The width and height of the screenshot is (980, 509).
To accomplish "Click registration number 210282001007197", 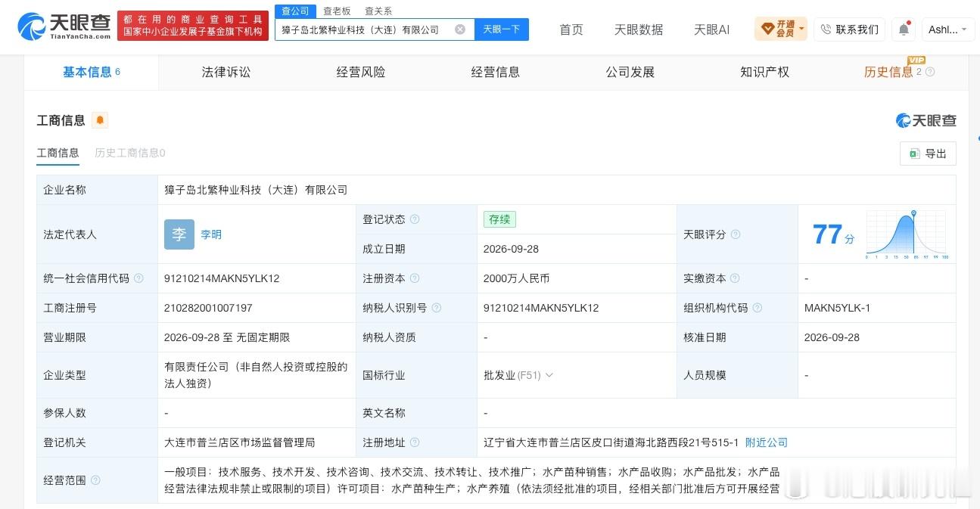I will 208,308.
